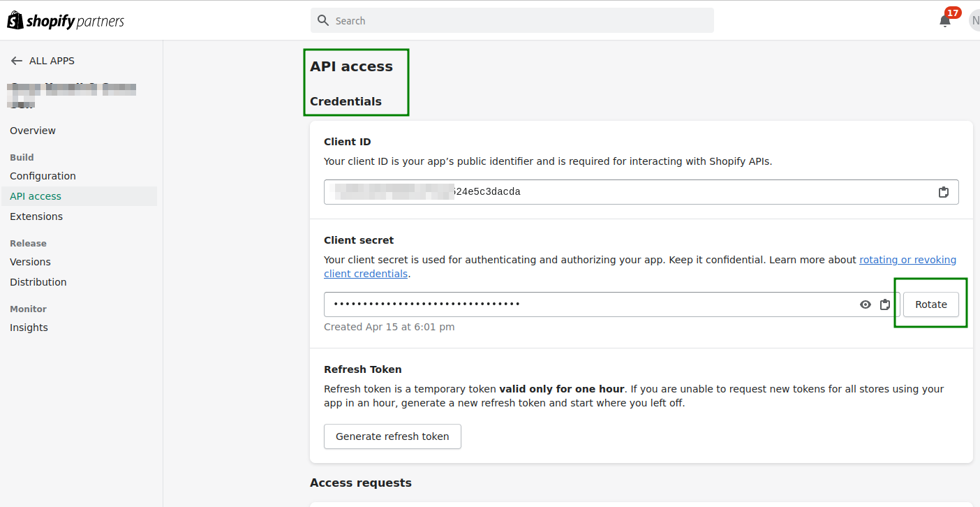Open rotating or revoking client credentials link

tap(907, 260)
